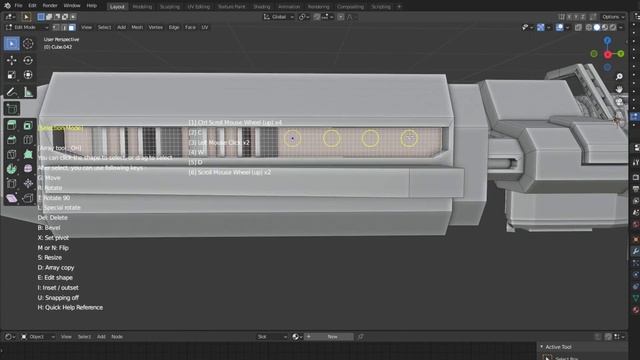Screen dimensions: 640x360
Task: Select the Move tool
Action: [11, 60]
